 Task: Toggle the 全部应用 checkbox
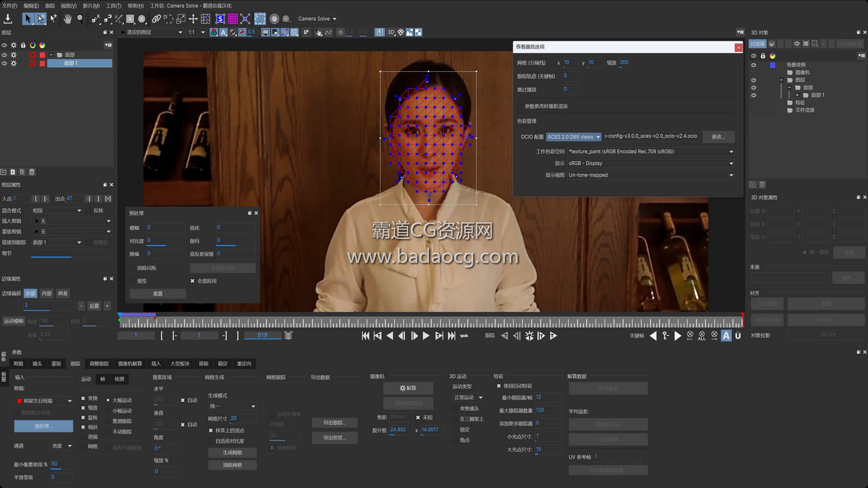[x=193, y=281]
